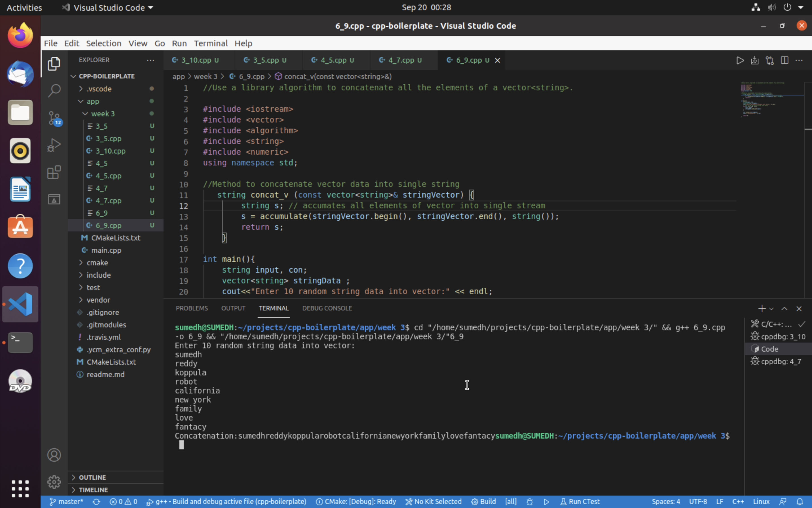Close the 6_9.cpp editor tab
The width and height of the screenshot is (812, 508).
[x=498, y=60]
